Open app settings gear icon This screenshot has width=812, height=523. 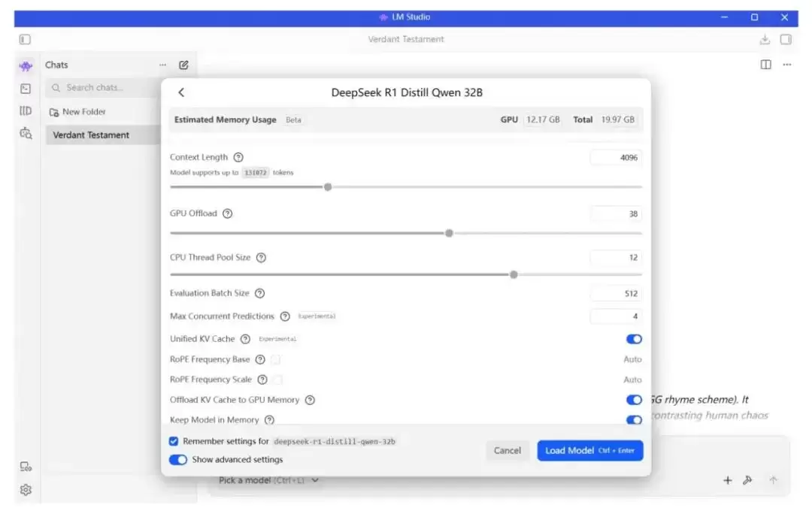coord(26,490)
